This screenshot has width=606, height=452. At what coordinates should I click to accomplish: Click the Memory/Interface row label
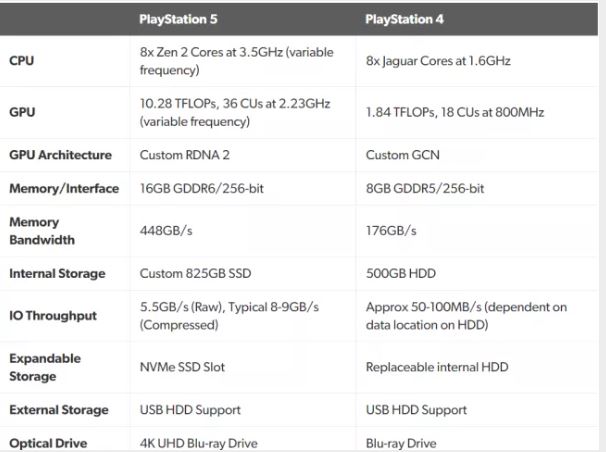point(64,189)
